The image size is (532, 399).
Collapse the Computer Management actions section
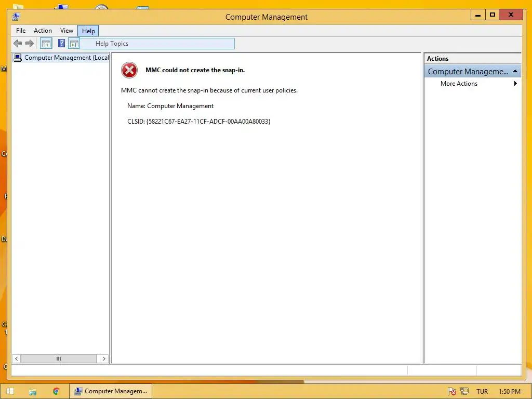pyautogui.click(x=515, y=71)
